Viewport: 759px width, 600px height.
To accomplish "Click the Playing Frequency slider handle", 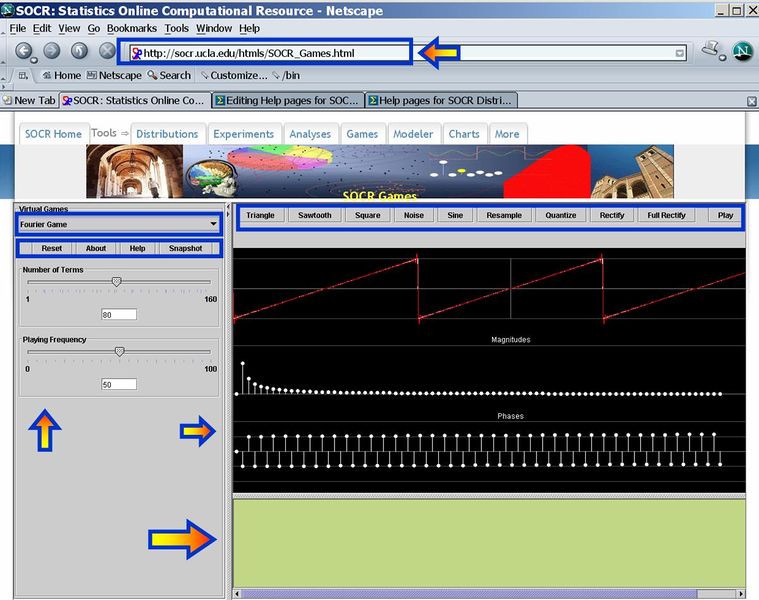I will 120,351.
